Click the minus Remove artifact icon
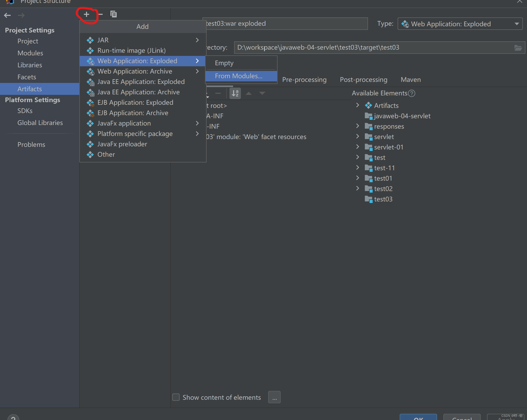 tap(101, 14)
